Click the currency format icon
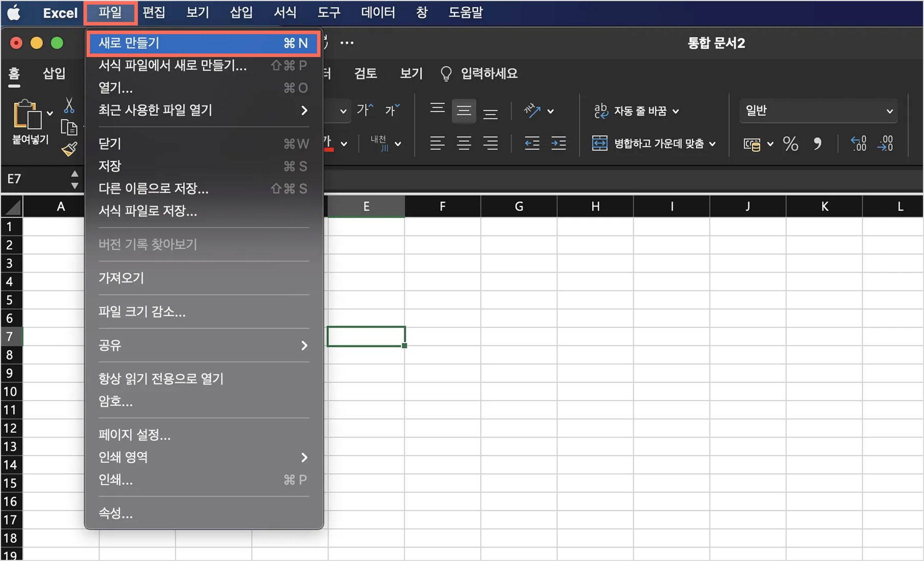924x561 pixels. (752, 144)
